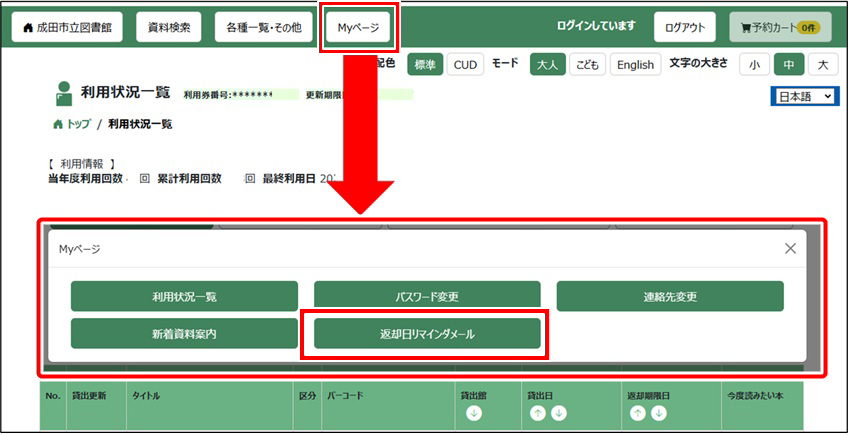
Task: Set text size to 中
Action: 789,65
